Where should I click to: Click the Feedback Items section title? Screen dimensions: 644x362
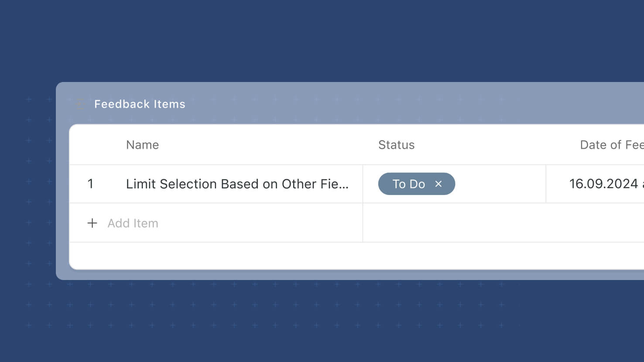[140, 104]
